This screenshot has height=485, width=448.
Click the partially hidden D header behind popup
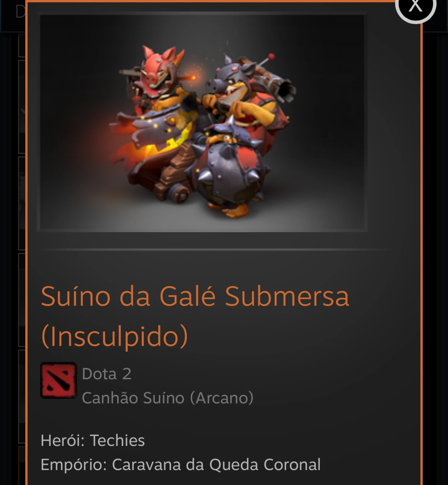coord(20,12)
